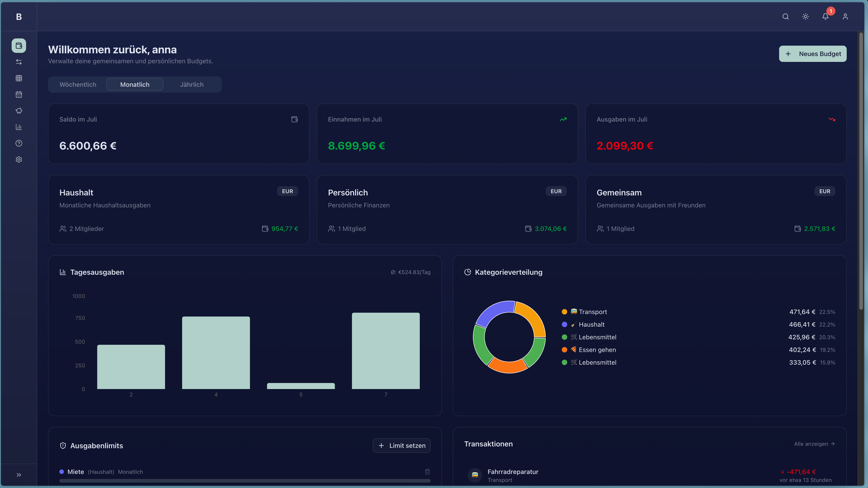Image resolution: width=868 pixels, height=488 pixels.
Task: Click wallet icon beside 3.074,06 €
Action: (528, 229)
